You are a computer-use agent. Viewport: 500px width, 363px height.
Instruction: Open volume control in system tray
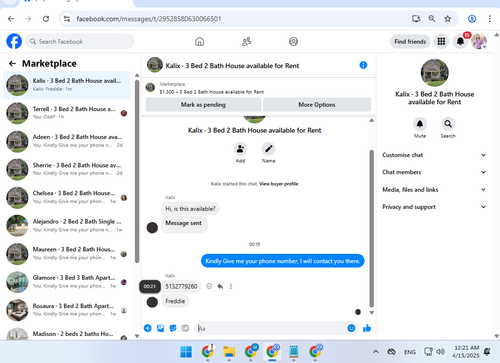click(440, 352)
